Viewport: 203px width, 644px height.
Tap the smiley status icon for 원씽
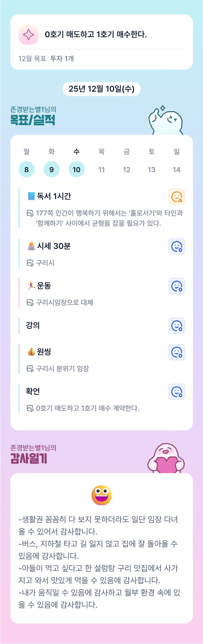(x=176, y=352)
